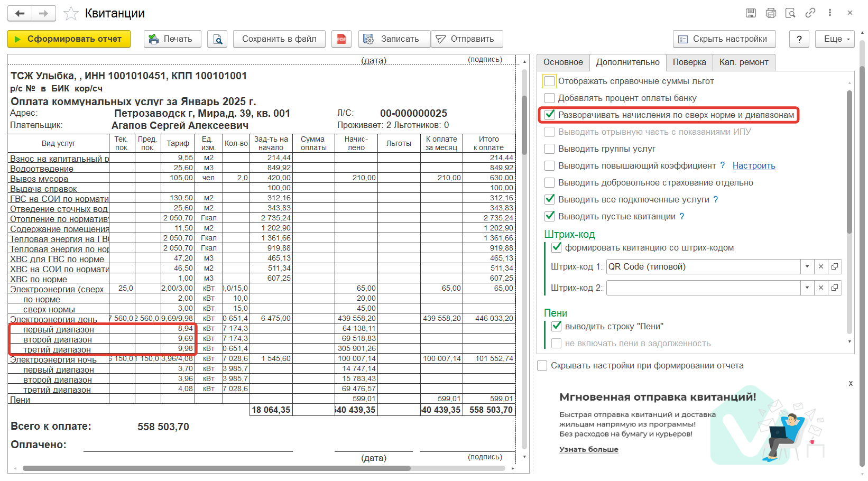Click the QR Code (типовой) field
This screenshot has width=868, height=481.
point(703,267)
